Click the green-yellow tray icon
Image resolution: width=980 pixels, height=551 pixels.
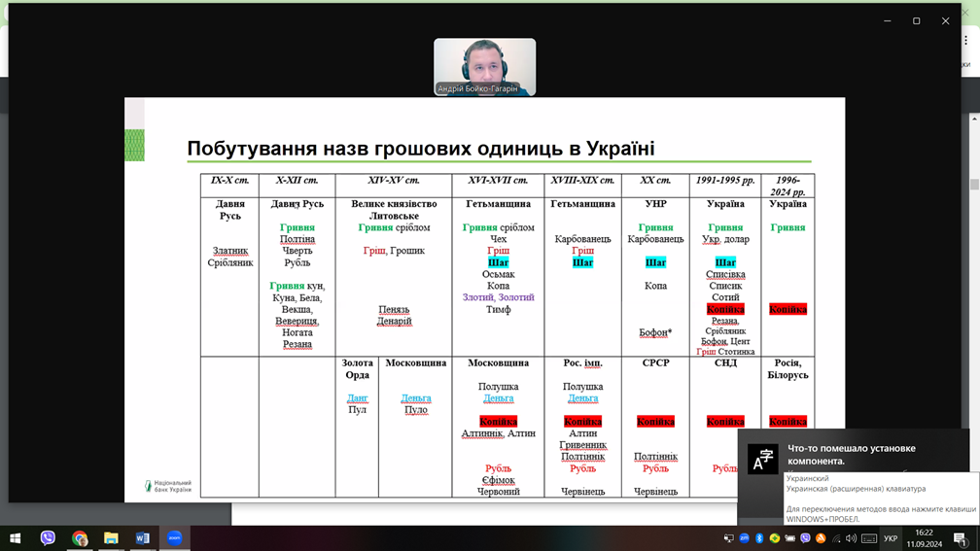774,538
